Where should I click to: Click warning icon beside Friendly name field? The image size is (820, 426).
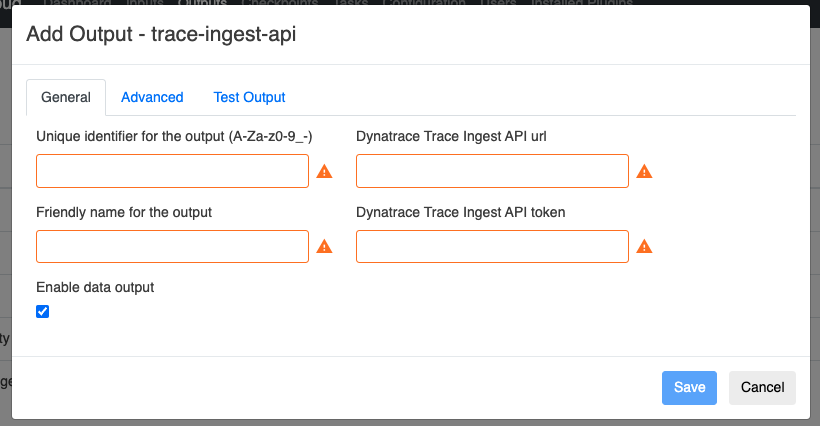324,247
